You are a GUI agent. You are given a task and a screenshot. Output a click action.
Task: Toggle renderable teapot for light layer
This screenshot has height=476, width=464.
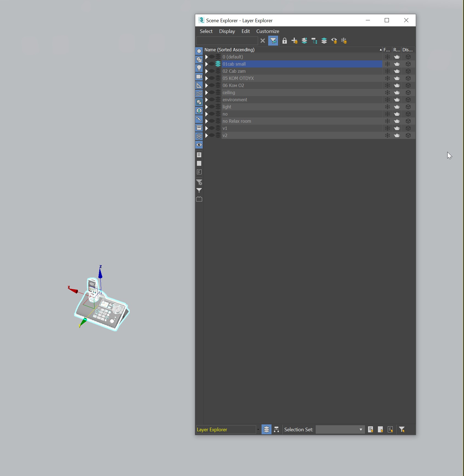click(x=397, y=107)
